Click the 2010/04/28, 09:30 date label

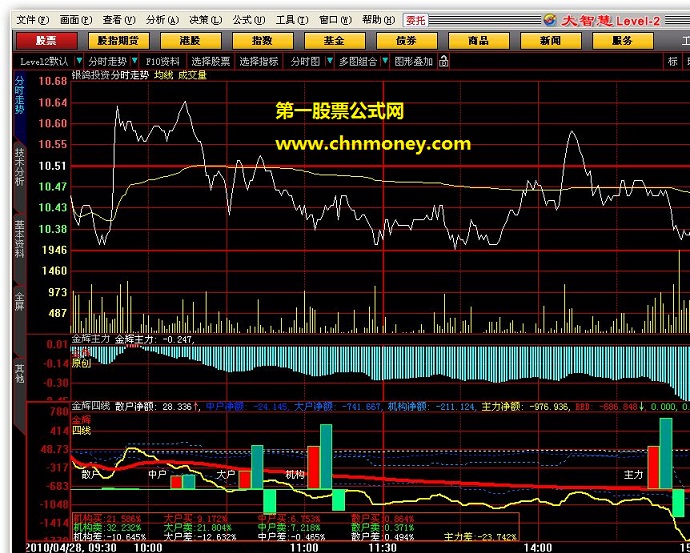point(71,547)
